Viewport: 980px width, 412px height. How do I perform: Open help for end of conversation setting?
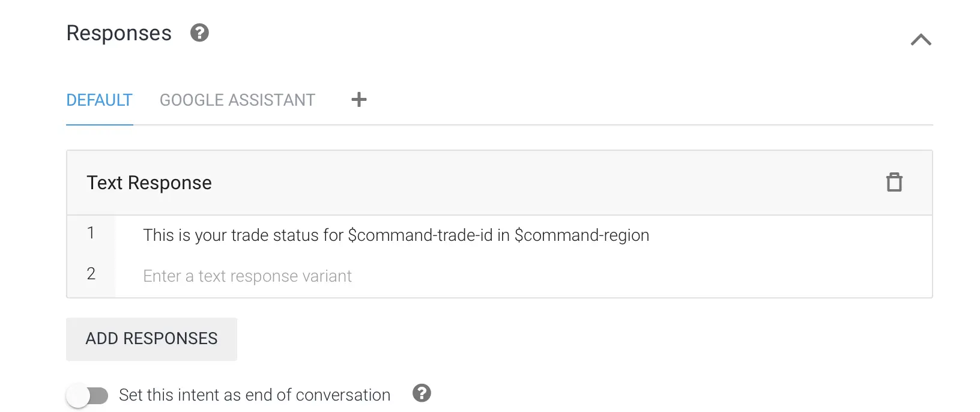tap(422, 393)
